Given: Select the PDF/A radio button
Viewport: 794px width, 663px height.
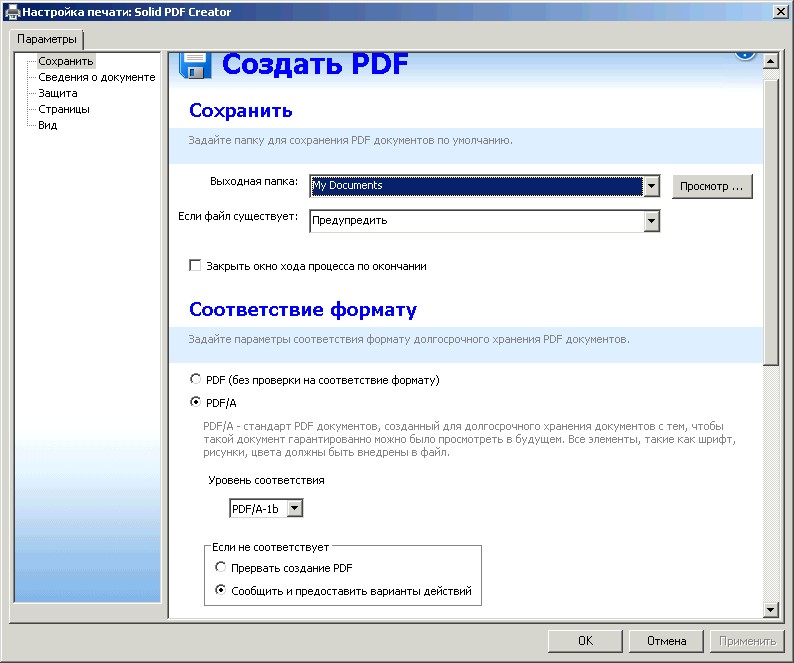Looking at the screenshot, I should point(195,402).
